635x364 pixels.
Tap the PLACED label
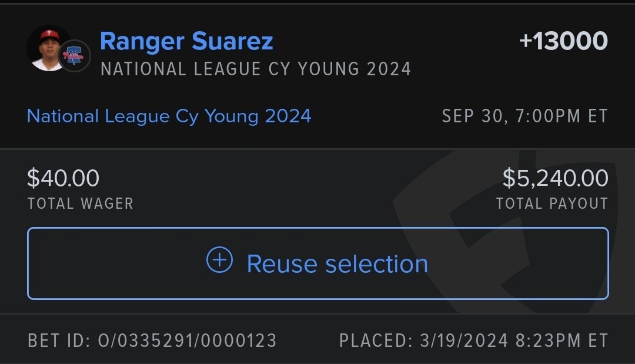click(x=376, y=340)
